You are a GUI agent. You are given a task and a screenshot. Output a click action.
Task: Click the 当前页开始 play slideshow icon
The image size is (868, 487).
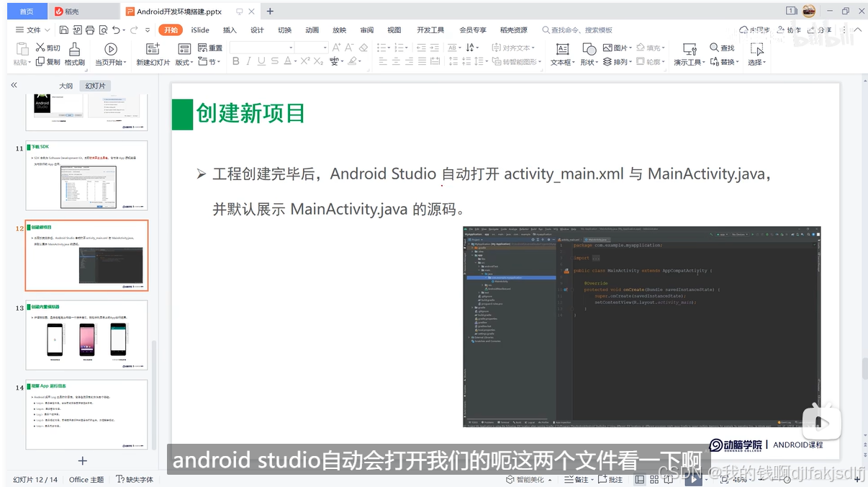tap(110, 49)
